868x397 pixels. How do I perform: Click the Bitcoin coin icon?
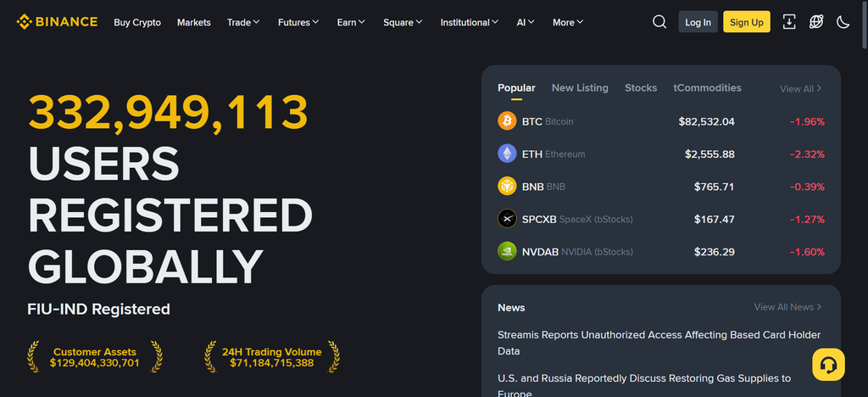coord(507,120)
